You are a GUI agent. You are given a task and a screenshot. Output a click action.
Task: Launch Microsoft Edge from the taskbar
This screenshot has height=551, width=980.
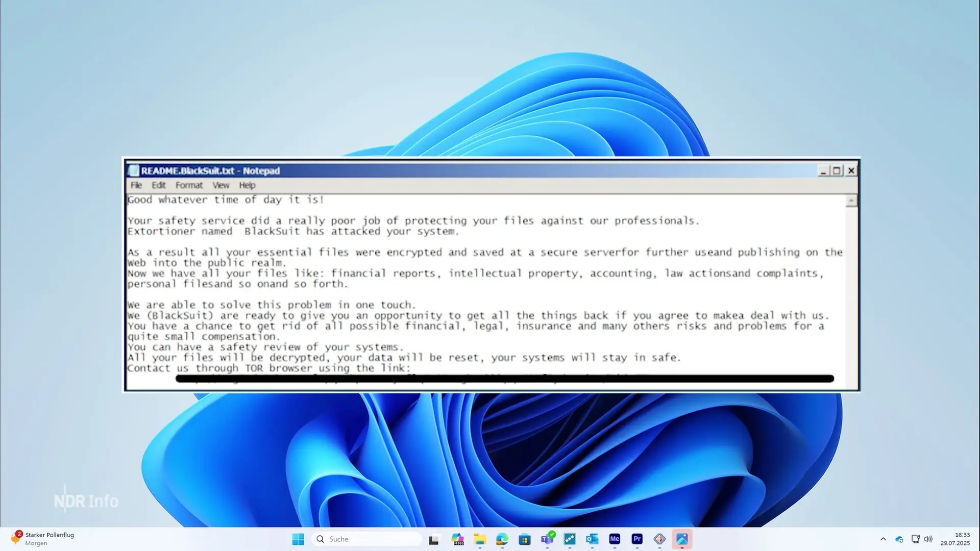[502, 539]
